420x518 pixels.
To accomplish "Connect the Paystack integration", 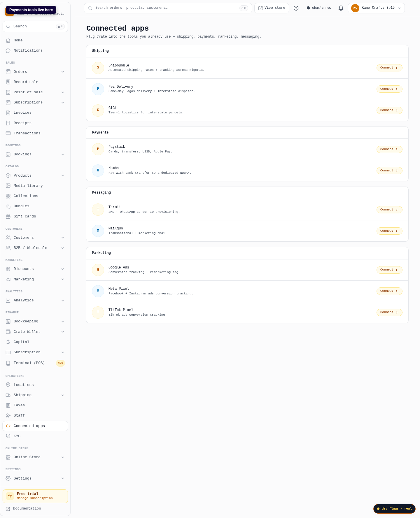I will pyautogui.click(x=389, y=149).
